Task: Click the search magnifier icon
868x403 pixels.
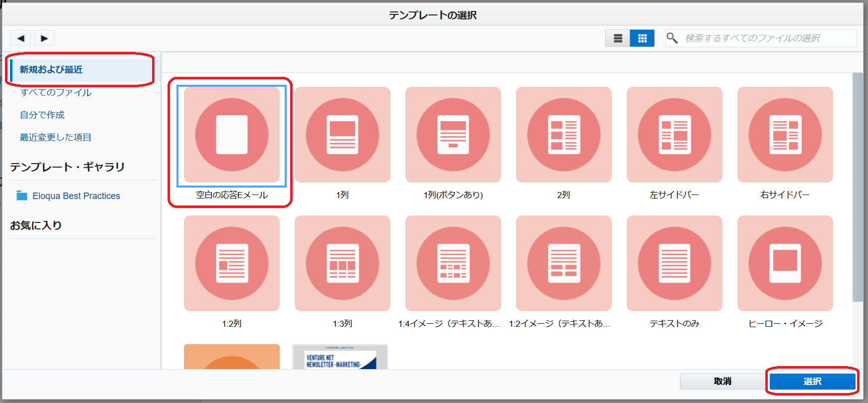Action: [672, 38]
